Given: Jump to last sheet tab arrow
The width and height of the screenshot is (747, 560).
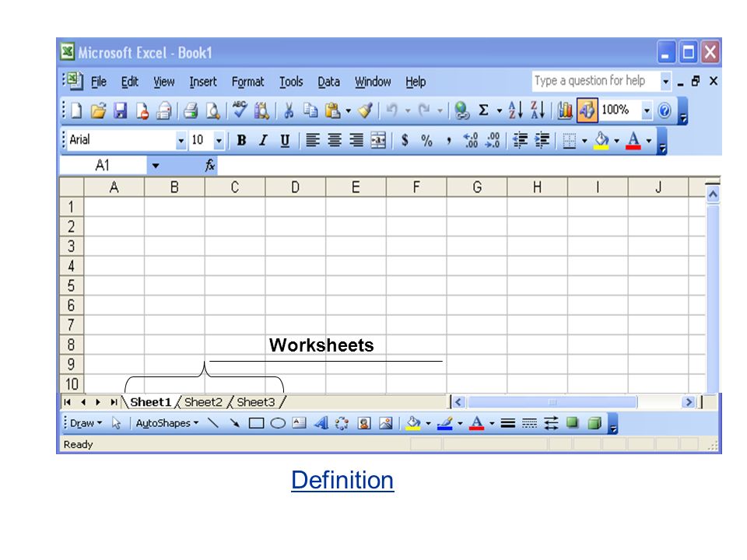Looking at the screenshot, I should 114,402.
